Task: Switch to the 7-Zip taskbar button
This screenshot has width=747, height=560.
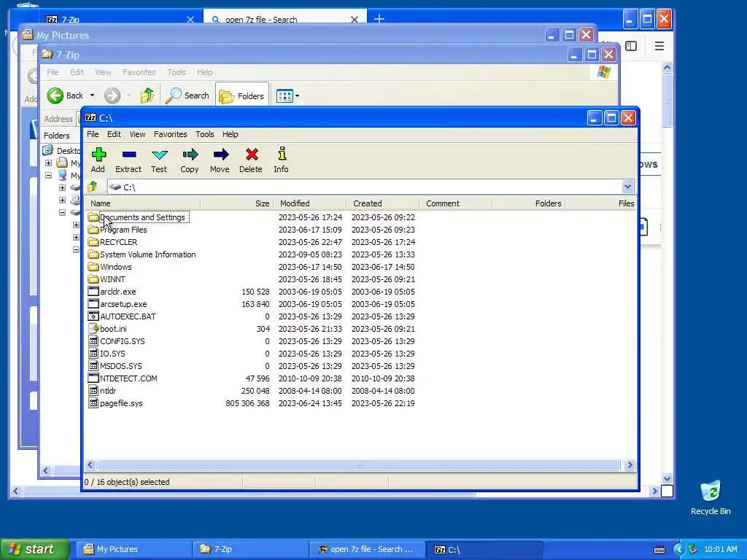Action: coord(252,549)
